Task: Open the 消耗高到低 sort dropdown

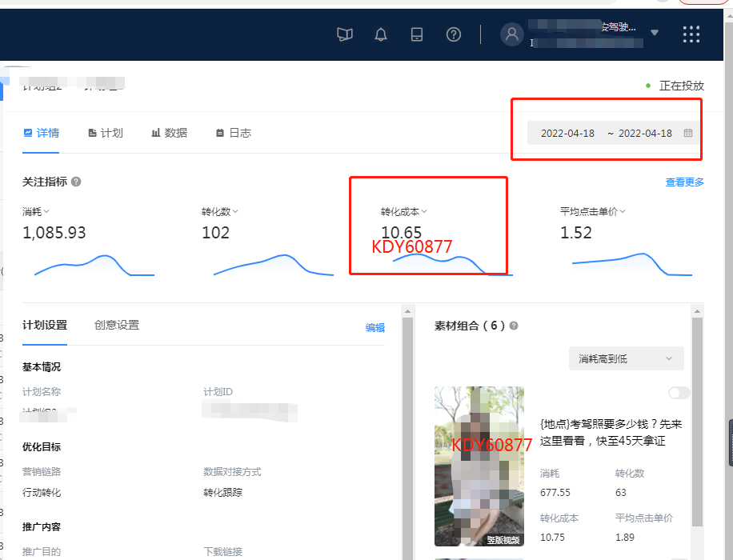Action: [626, 358]
